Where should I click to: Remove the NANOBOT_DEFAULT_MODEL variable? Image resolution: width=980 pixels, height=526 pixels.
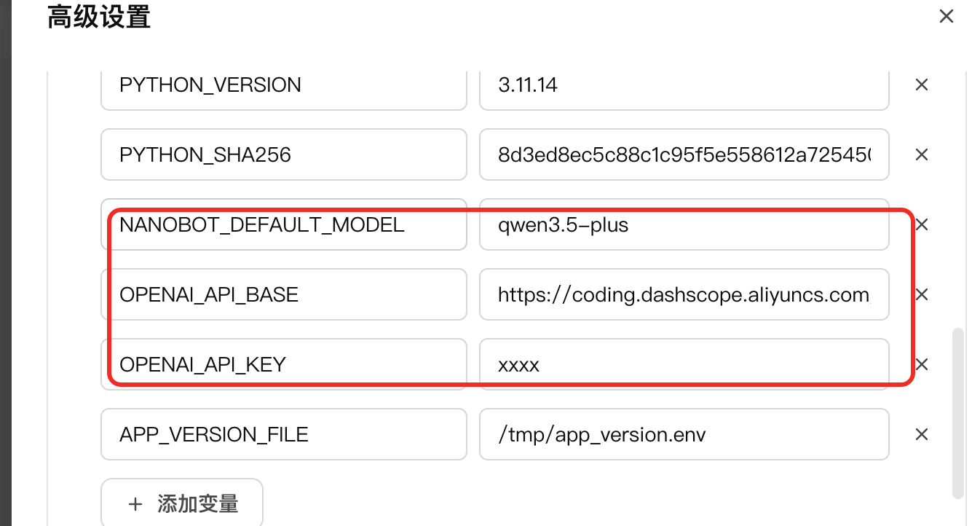(921, 224)
